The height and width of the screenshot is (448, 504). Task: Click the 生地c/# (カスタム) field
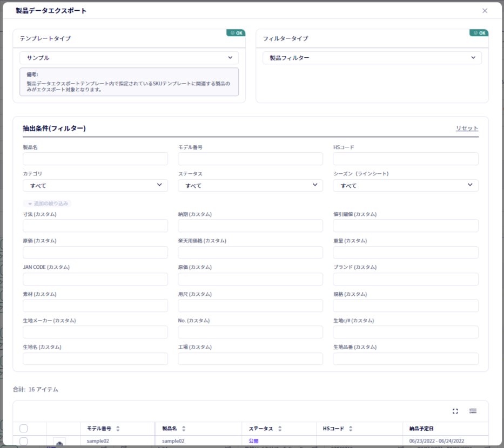pos(406,332)
